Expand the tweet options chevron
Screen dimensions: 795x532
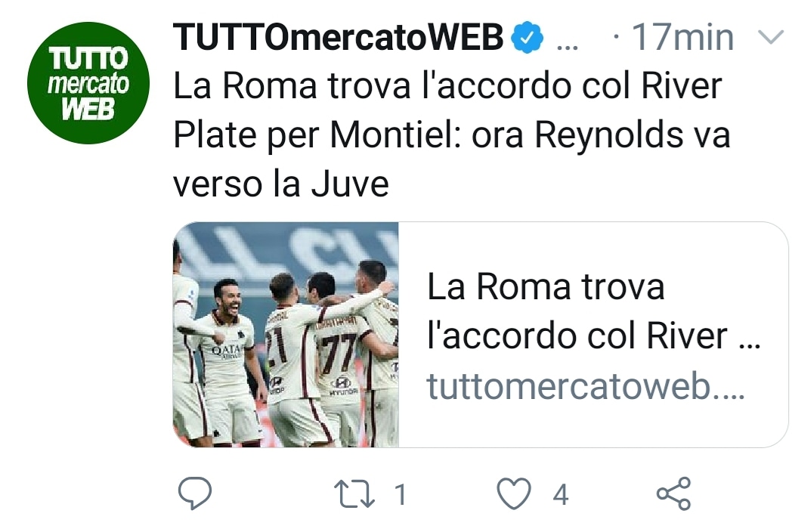(x=771, y=37)
